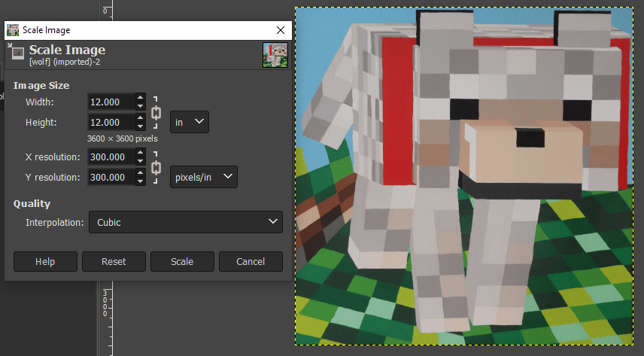
Task: Increase Y resolution with up stepper arrow
Action: (x=141, y=173)
